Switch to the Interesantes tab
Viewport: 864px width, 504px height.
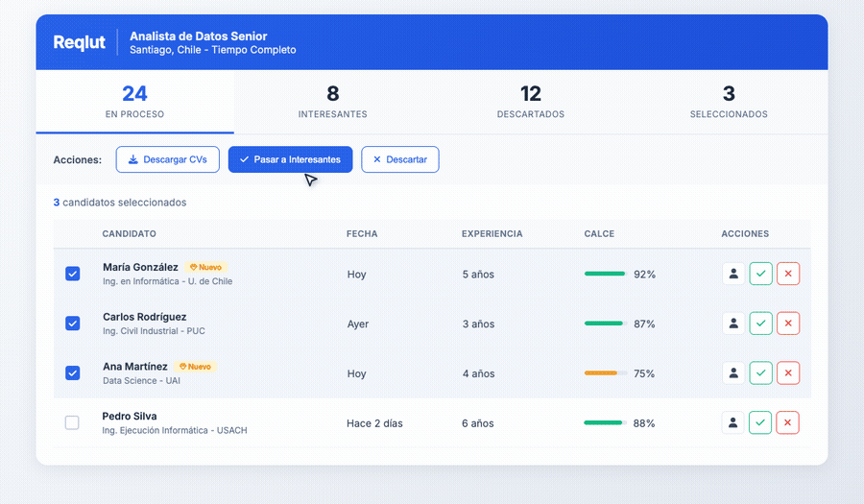pyautogui.click(x=332, y=102)
